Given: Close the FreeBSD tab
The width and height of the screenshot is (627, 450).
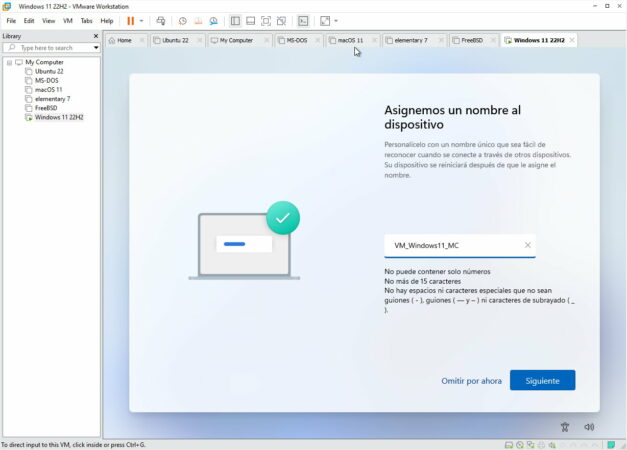Looking at the screenshot, I should pos(493,40).
